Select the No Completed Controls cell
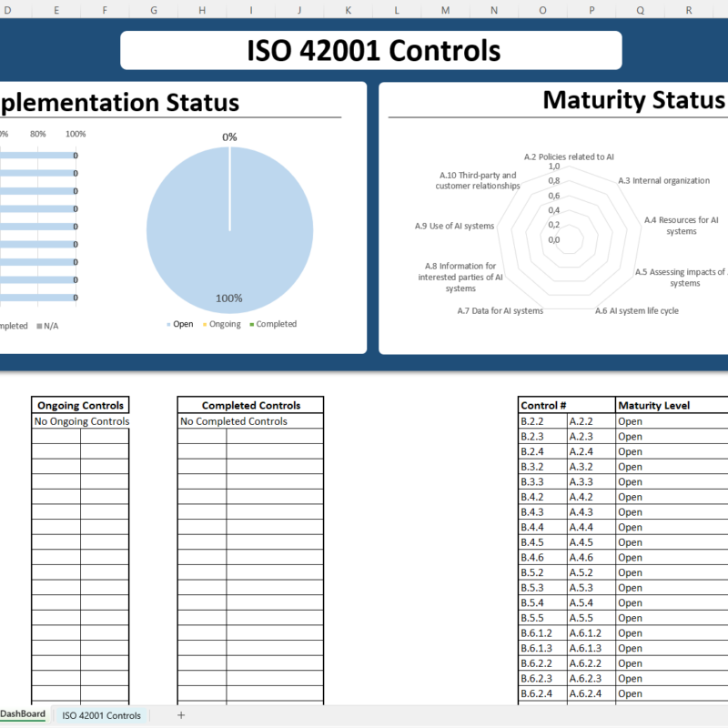The height and width of the screenshot is (728, 728). pyautogui.click(x=250, y=421)
